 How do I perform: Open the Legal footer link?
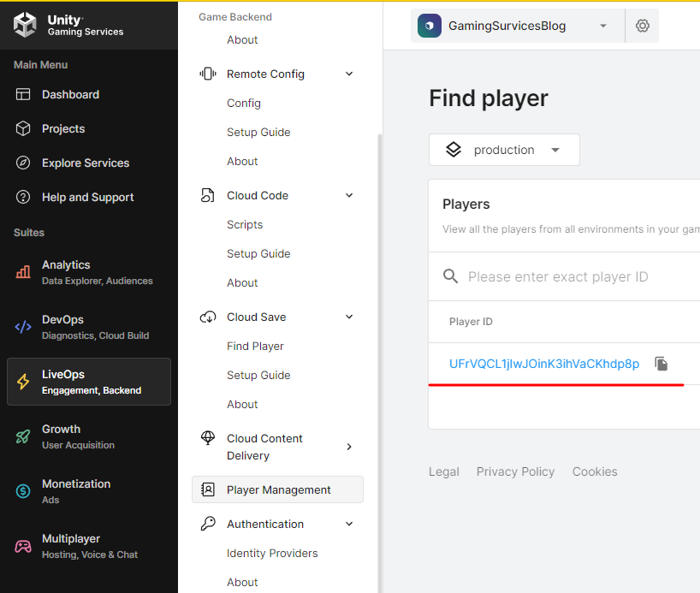click(x=444, y=472)
